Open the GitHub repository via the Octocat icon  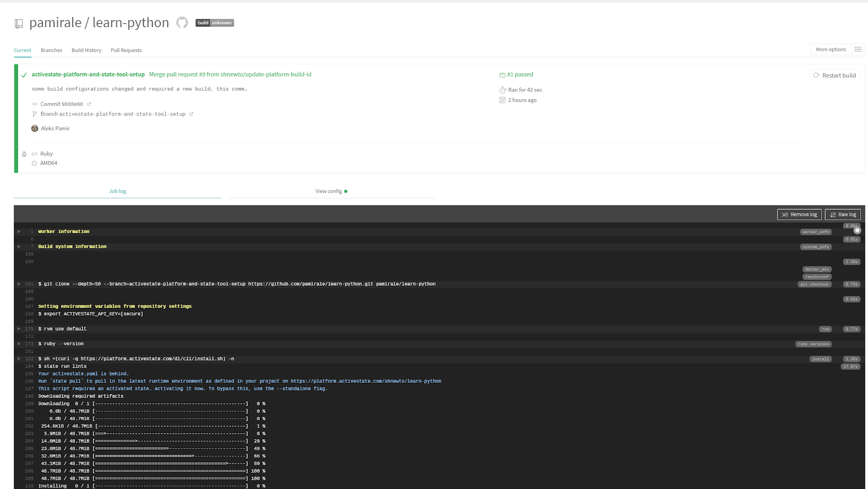182,23
